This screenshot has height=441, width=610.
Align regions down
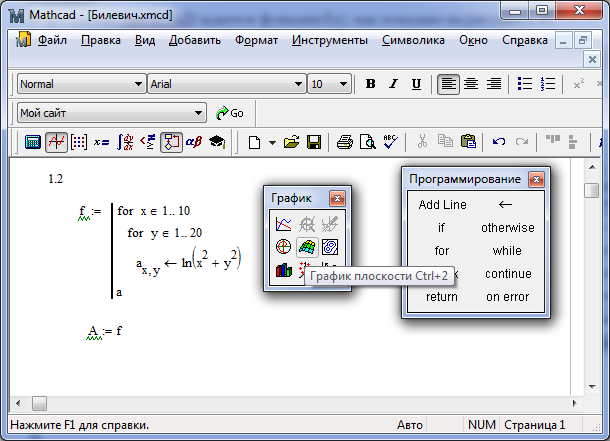pos(573,142)
